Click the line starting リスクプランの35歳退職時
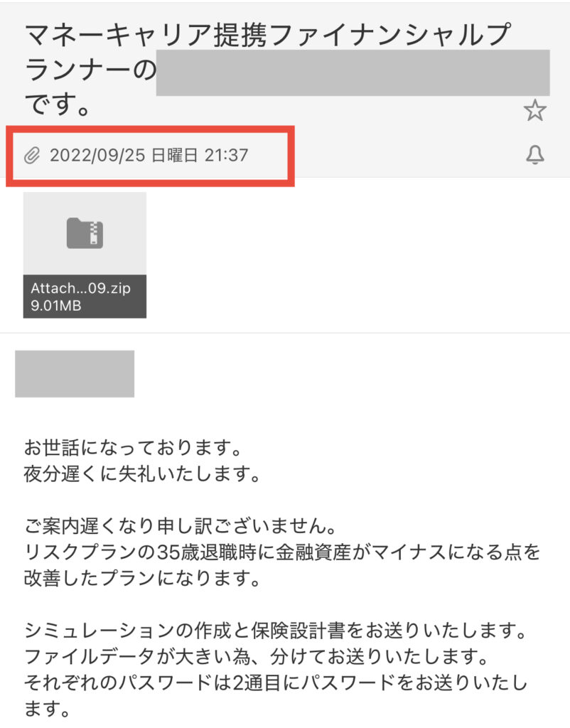The image size is (570, 728). click(282, 552)
